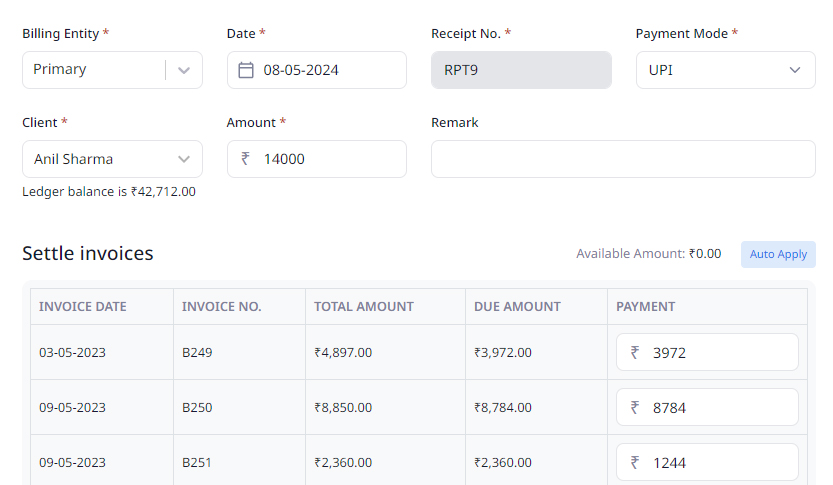Click PAYMENT column header

tap(645, 307)
